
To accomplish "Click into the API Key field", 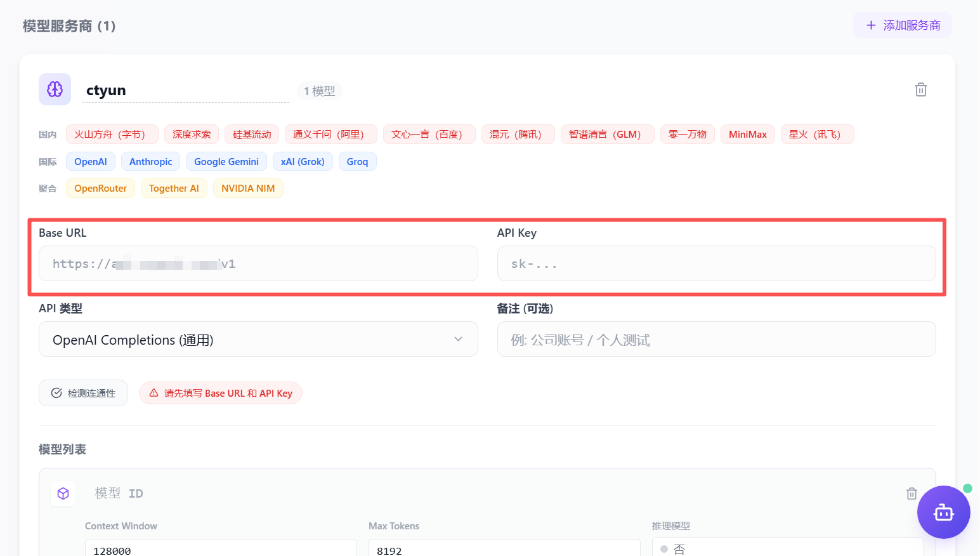I will pos(716,263).
